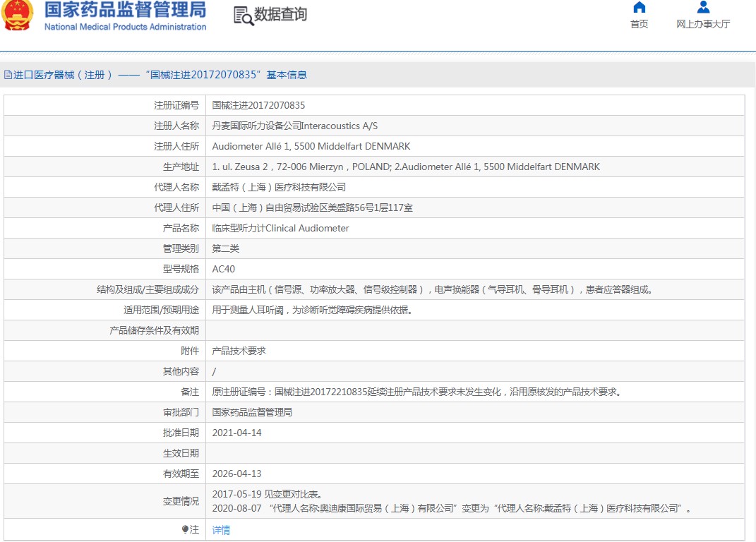Click the 变更情况 row label
This screenshot has height=542, width=756.
(181, 502)
